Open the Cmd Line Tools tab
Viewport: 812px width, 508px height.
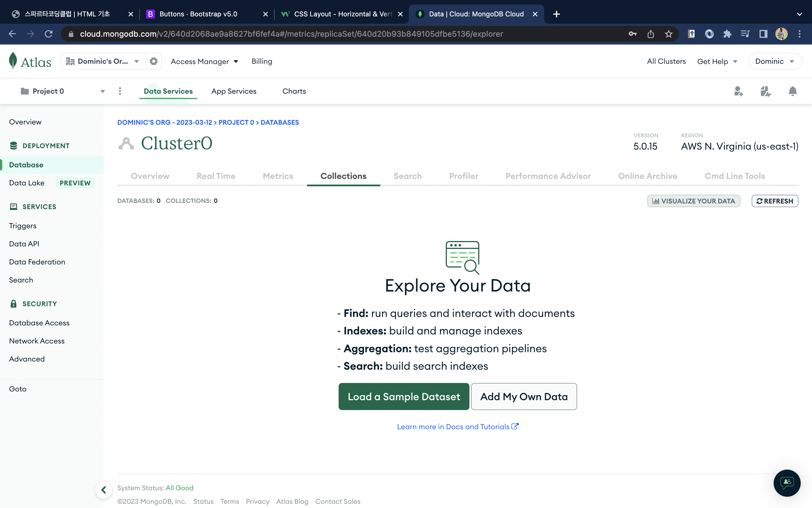735,176
